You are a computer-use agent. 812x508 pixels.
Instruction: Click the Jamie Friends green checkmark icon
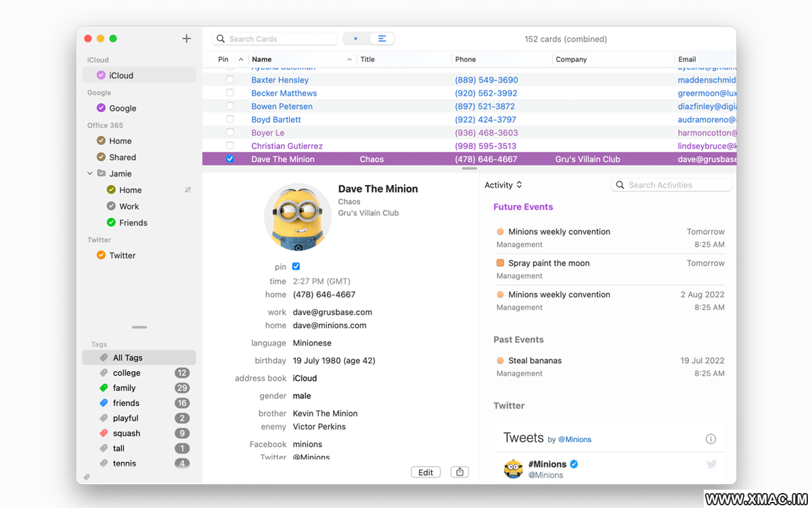pyautogui.click(x=111, y=222)
